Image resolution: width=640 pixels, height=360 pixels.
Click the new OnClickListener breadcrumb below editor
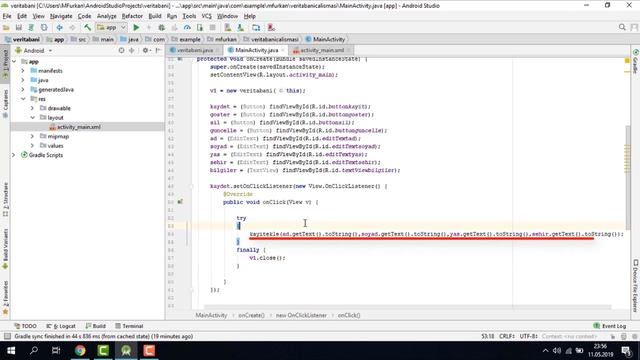tap(301, 316)
